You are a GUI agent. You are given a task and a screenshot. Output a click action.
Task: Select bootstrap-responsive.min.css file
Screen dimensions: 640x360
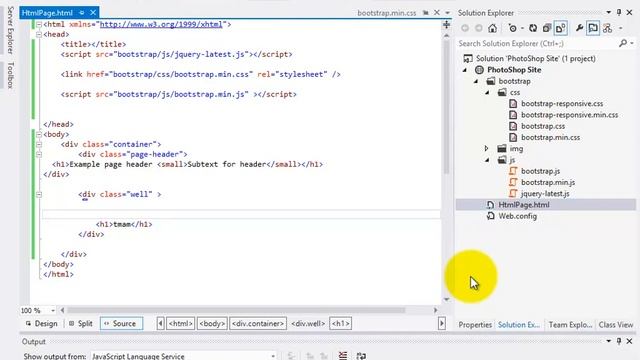pyautogui.click(x=569, y=115)
